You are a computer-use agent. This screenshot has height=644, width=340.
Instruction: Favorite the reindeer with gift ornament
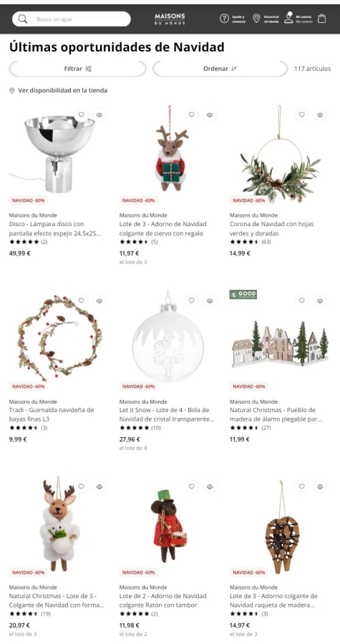coord(191,115)
